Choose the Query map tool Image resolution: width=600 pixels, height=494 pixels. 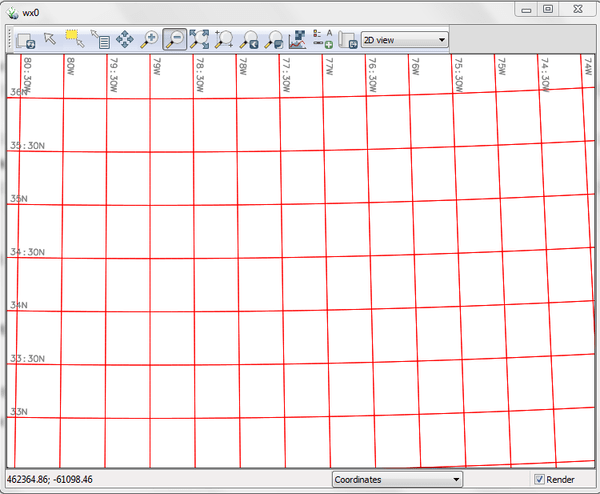[100, 40]
